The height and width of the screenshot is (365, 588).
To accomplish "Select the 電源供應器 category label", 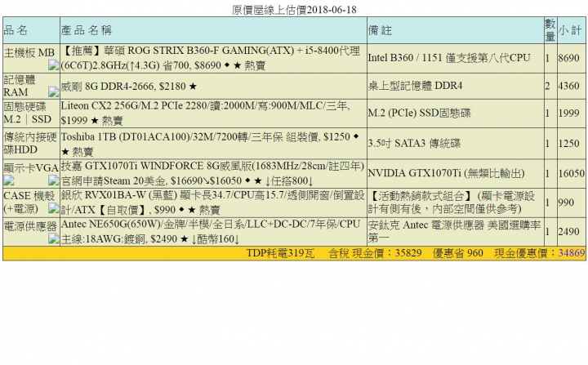I will [30, 226].
